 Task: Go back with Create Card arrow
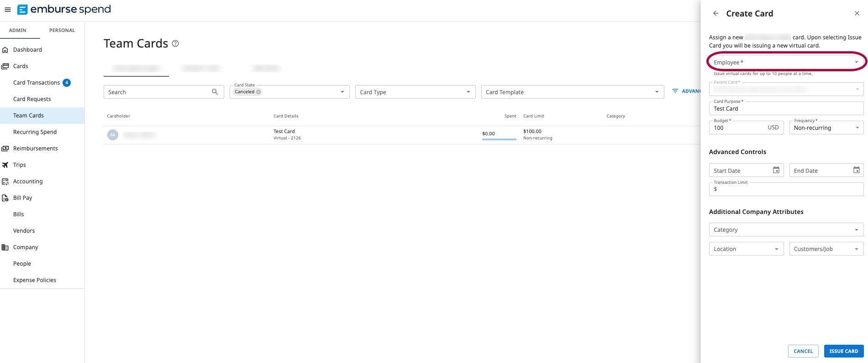coord(716,13)
